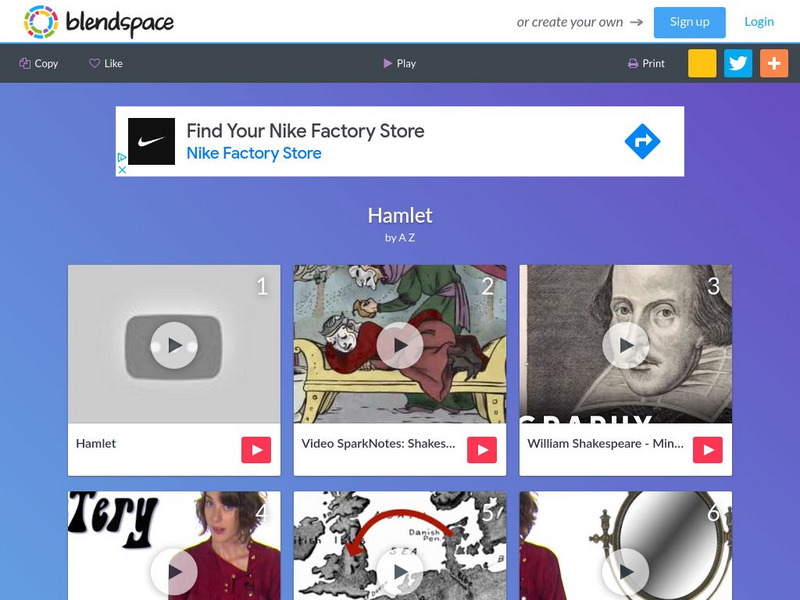Click the yellow square share button

coord(702,63)
